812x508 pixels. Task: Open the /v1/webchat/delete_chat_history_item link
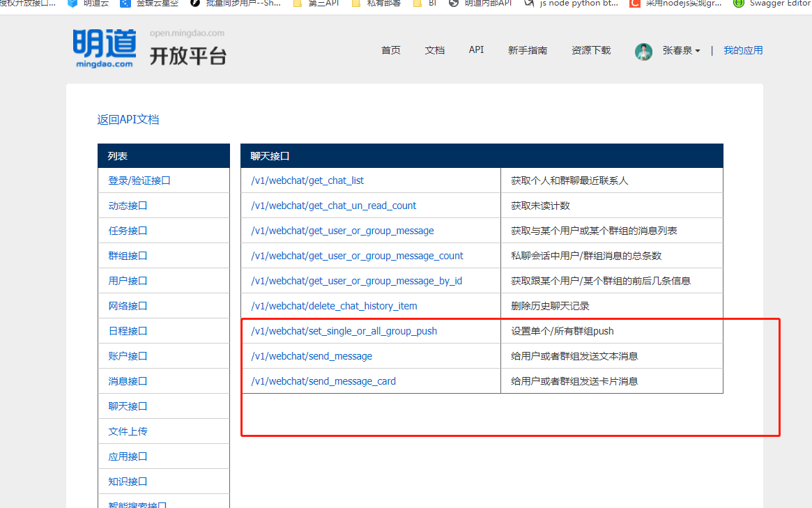pos(334,306)
